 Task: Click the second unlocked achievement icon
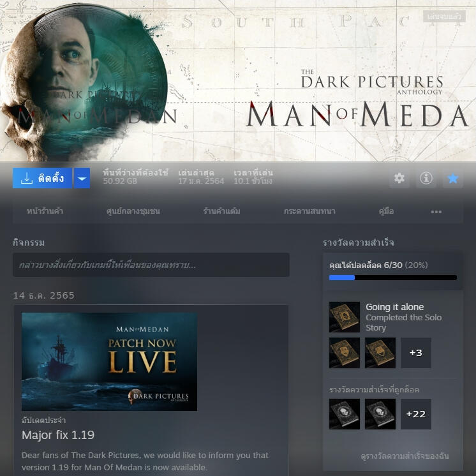[x=345, y=353]
